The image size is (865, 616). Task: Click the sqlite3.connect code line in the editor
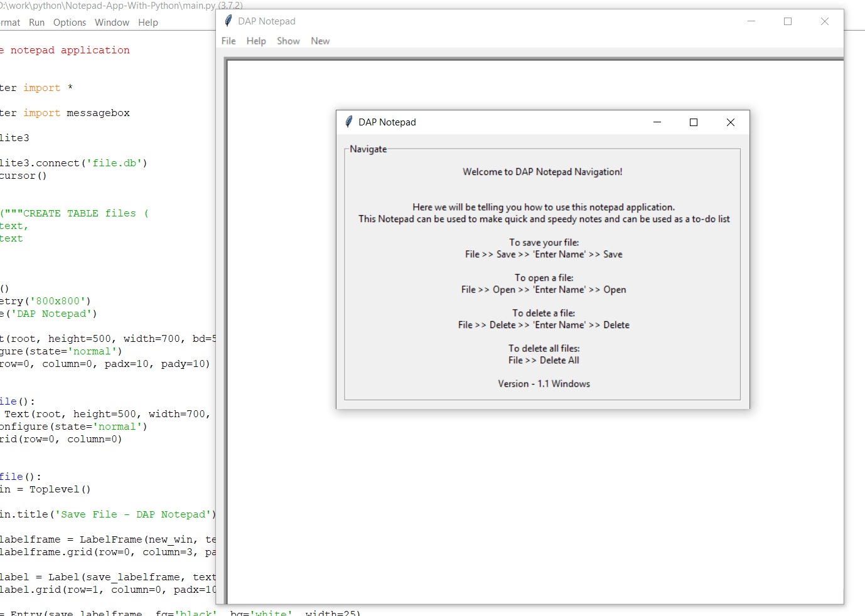coord(75,162)
